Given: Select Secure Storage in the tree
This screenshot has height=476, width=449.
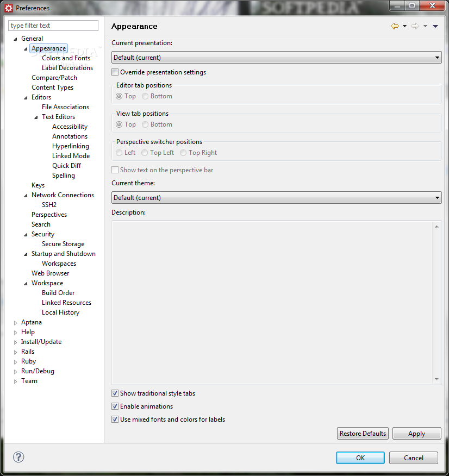Looking at the screenshot, I should pyautogui.click(x=63, y=244).
